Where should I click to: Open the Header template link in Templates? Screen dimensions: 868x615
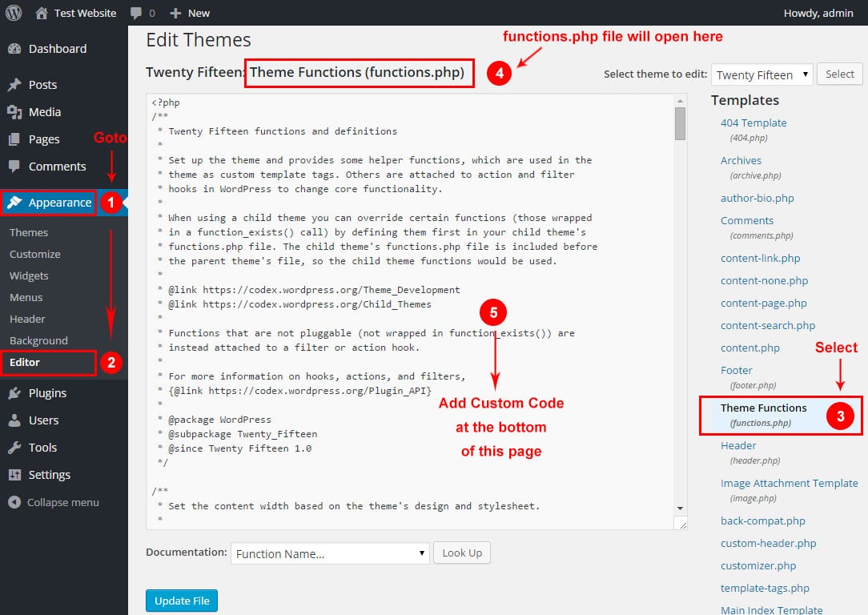point(738,445)
